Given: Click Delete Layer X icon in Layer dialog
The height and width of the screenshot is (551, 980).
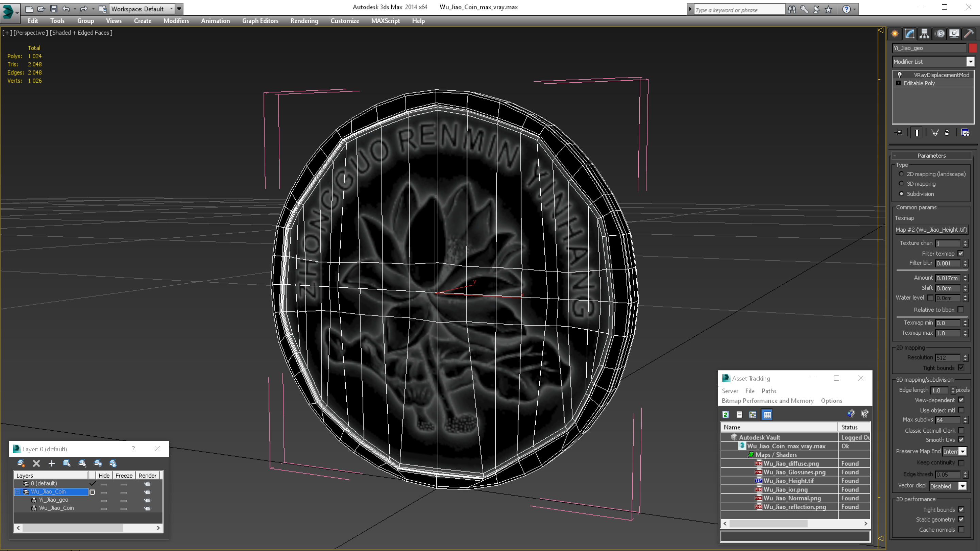Looking at the screenshot, I should (36, 463).
